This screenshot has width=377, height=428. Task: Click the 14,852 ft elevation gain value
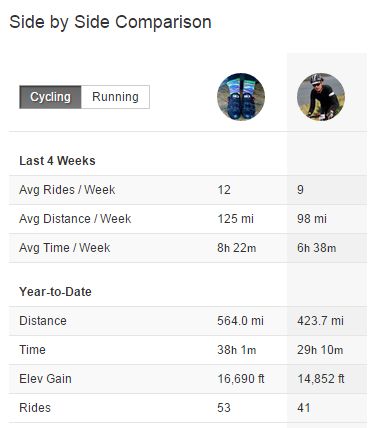(321, 379)
